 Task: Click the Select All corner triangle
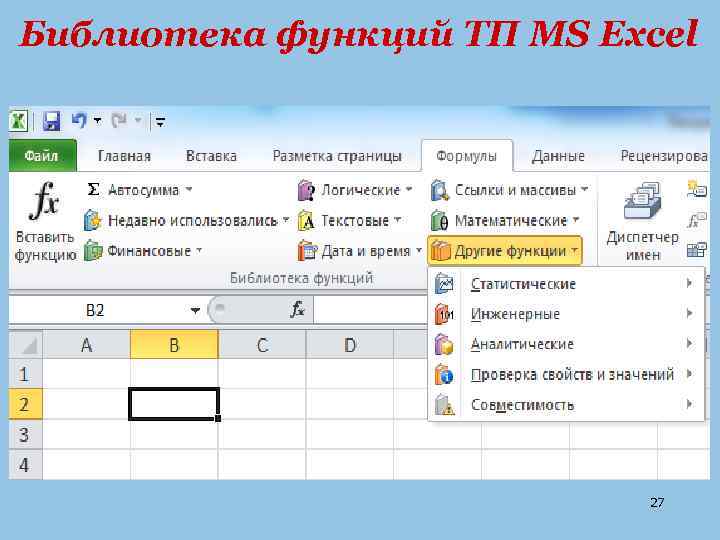coord(26,344)
